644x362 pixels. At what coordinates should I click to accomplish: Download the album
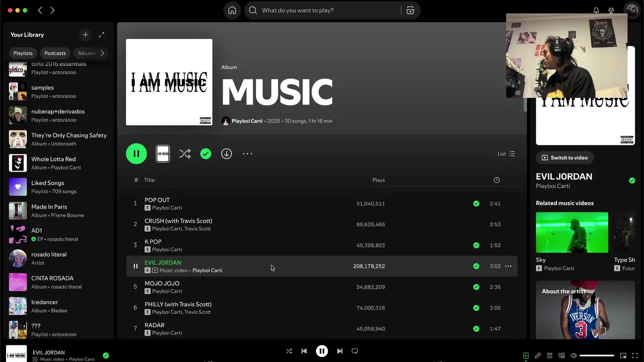[x=226, y=154]
